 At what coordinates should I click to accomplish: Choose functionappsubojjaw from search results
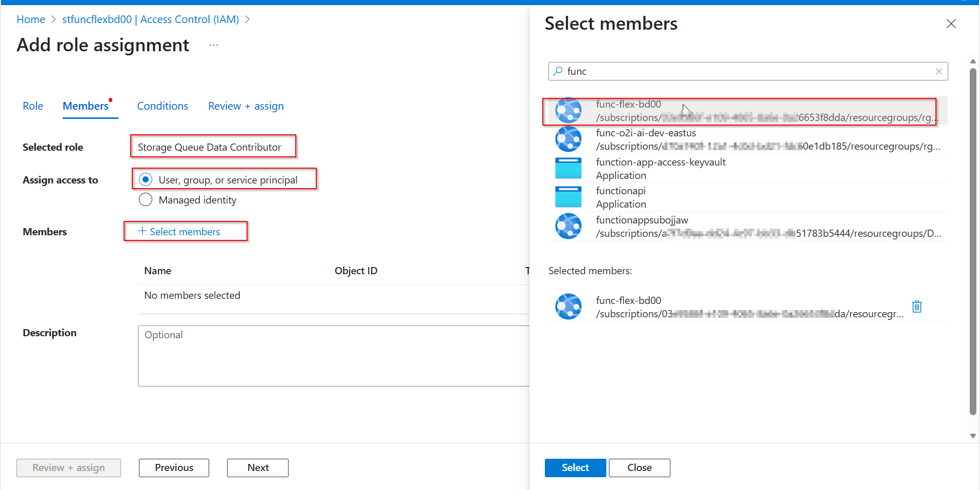click(748, 226)
